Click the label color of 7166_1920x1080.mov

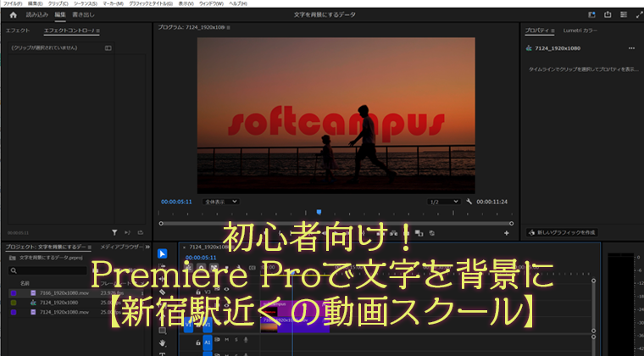click(14, 293)
